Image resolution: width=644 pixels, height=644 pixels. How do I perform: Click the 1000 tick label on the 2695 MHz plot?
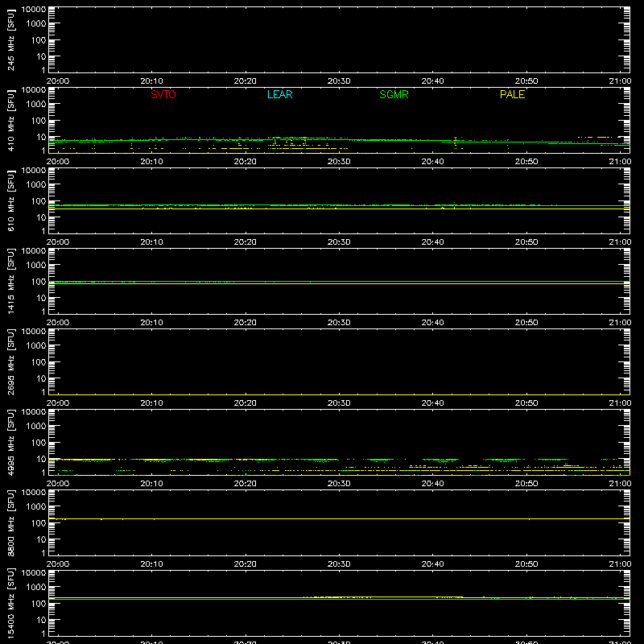pos(36,346)
